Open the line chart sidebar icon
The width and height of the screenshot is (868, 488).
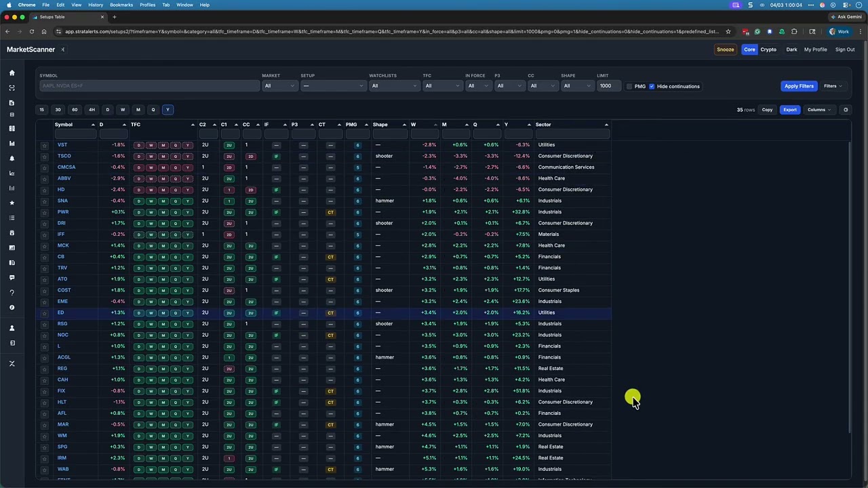(x=12, y=173)
